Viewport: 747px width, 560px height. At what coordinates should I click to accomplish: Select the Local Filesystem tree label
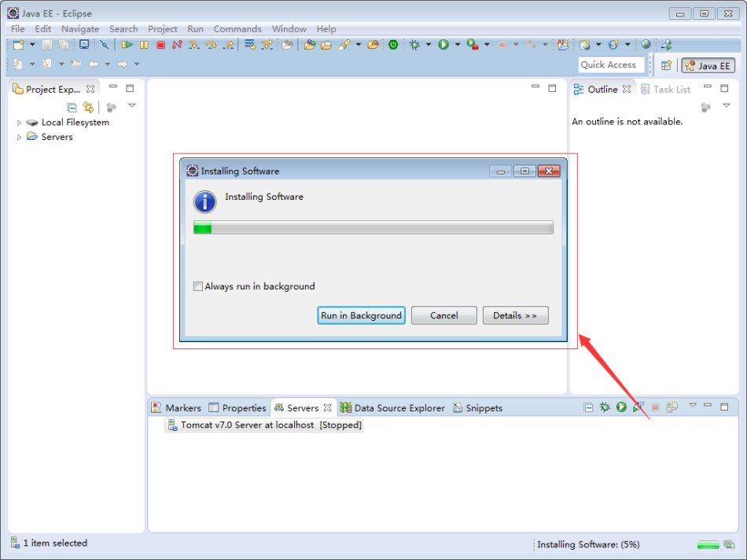coord(75,123)
